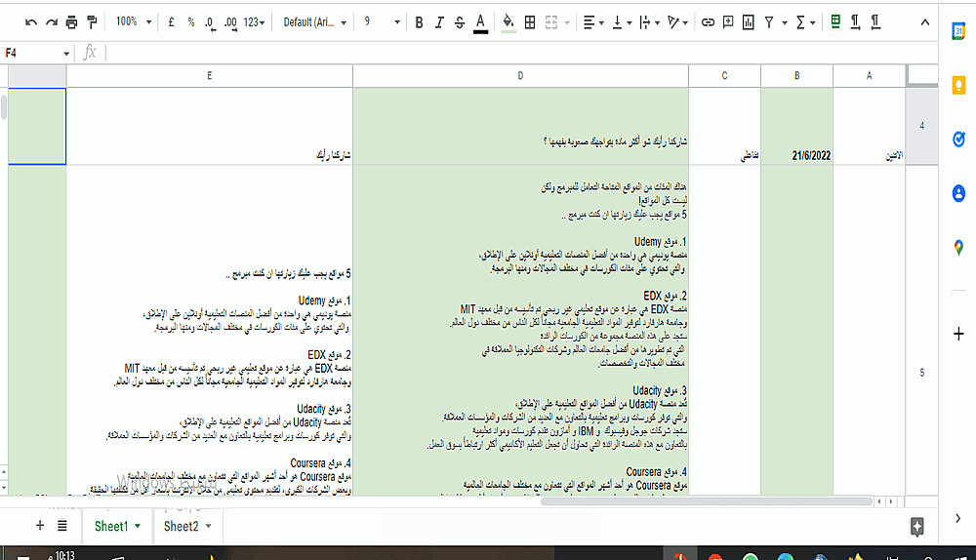Open vertical align dropdown
This screenshot has height=560, width=976.
point(622,22)
